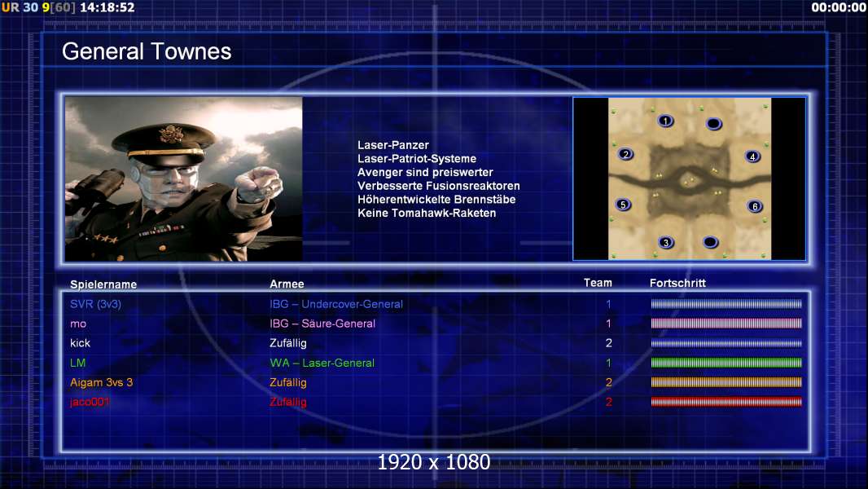Screen dimensions: 868x489
Task: Click the 00:00:00 game timer
Action: [x=838, y=8]
